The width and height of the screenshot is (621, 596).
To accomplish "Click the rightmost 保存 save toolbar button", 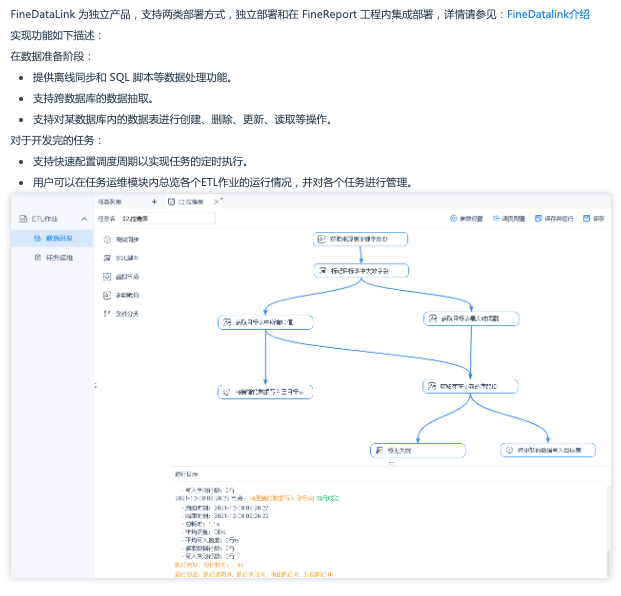I will pos(594,219).
